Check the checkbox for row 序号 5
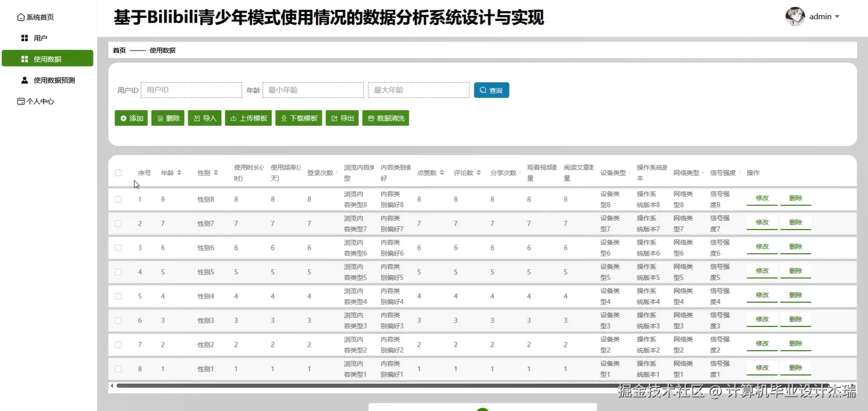Viewport: 868px width, 411px height. [x=118, y=296]
